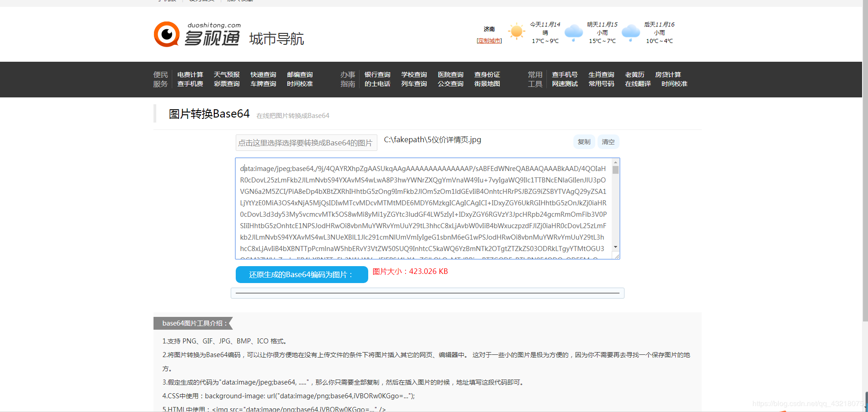868x412 pixels.
Task: Click the Duoshitong logo icon
Action: [x=167, y=34]
